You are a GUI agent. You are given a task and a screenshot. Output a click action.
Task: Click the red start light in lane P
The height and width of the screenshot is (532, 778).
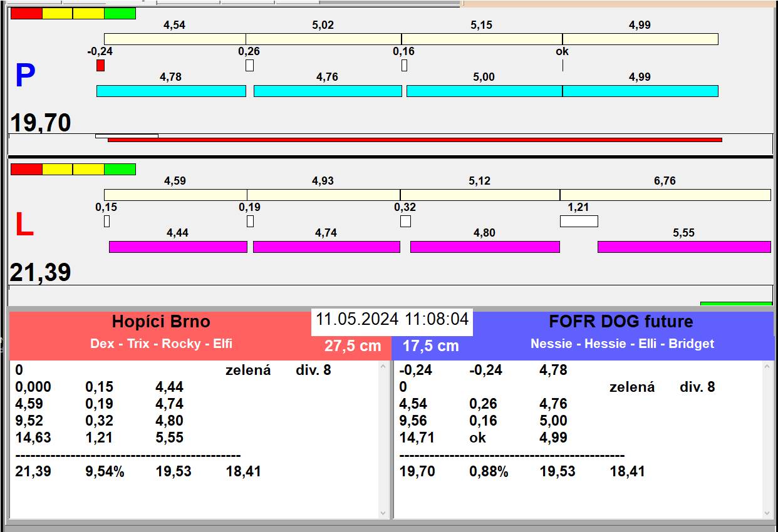[x=26, y=13]
